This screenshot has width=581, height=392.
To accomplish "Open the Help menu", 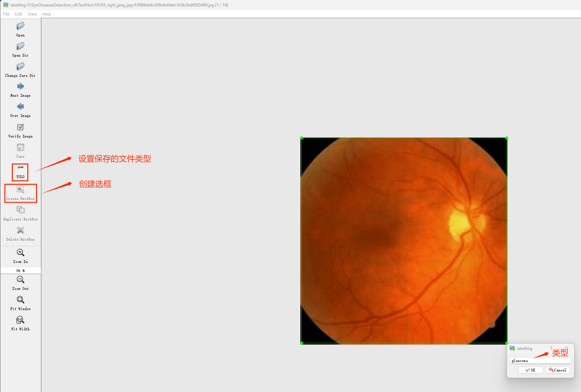I will (47, 14).
